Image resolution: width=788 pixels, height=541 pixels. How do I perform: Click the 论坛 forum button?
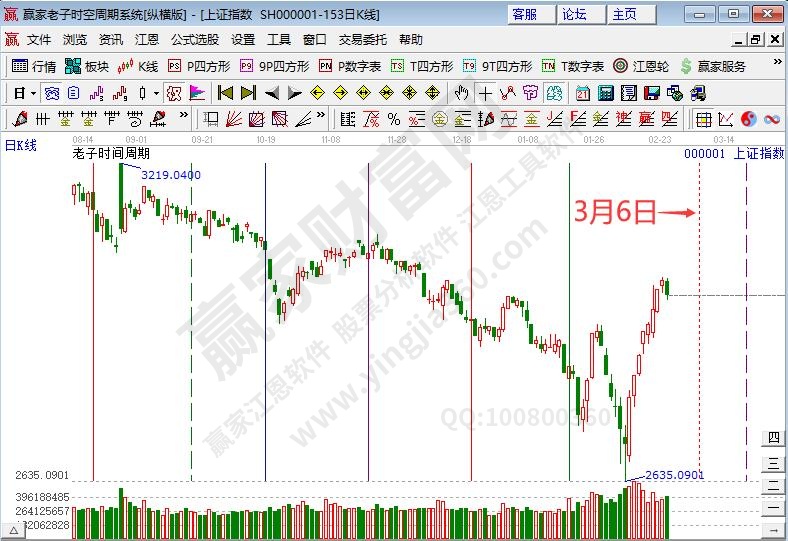(574, 14)
